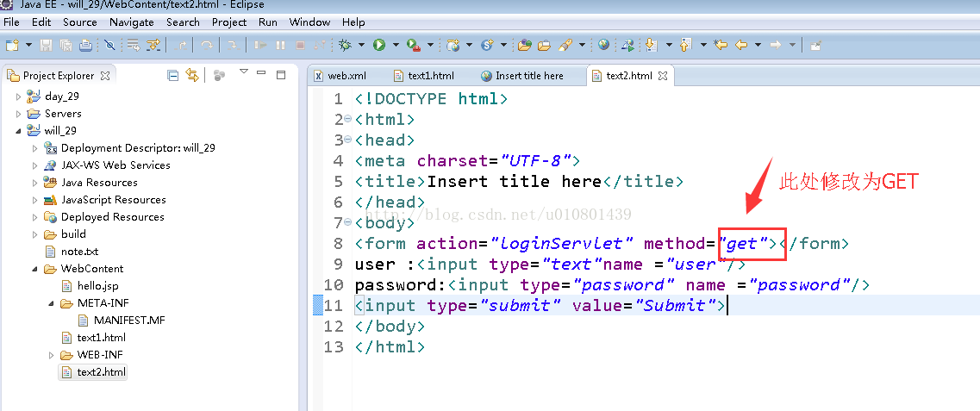Image resolution: width=980 pixels, height=411 pixels.
Task: Click the Resume debug icon
Action: tap(260, 45)
